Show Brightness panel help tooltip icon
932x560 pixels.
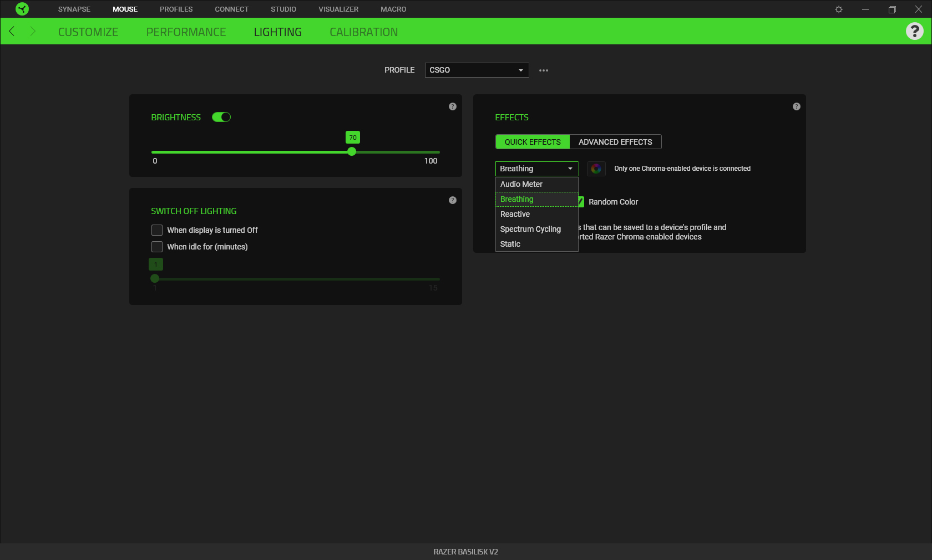pos(453,106)
